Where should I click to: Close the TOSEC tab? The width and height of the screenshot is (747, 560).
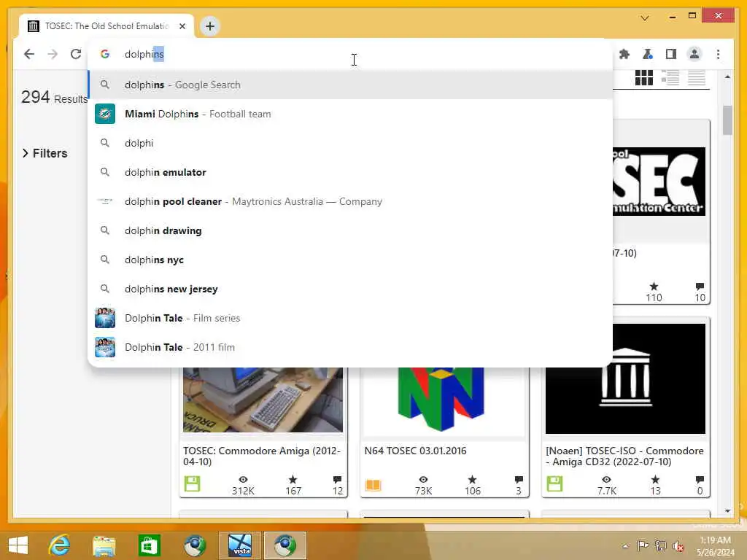point(182,26)
